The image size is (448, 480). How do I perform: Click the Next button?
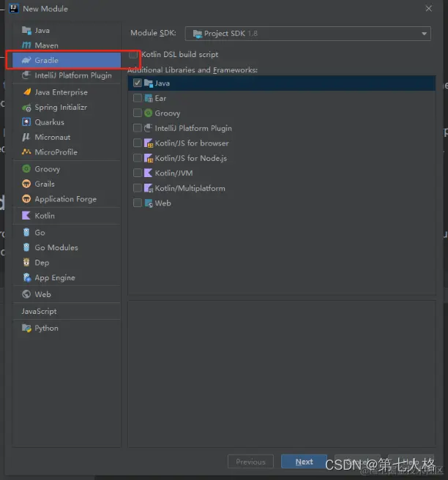(304, 462)
